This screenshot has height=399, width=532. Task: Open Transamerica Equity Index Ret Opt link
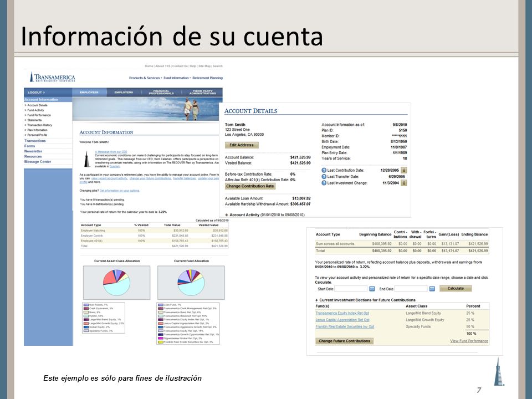point(342,313)
